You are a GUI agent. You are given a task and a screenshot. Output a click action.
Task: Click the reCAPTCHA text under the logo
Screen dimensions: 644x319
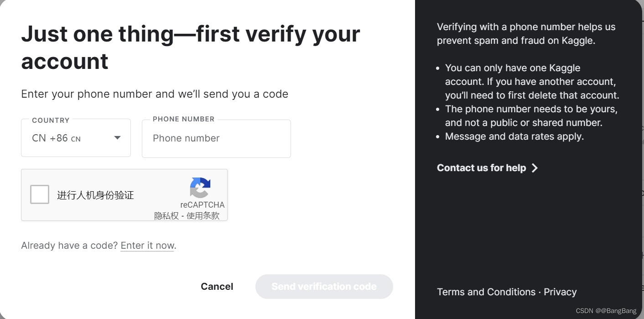click(202, 205)
